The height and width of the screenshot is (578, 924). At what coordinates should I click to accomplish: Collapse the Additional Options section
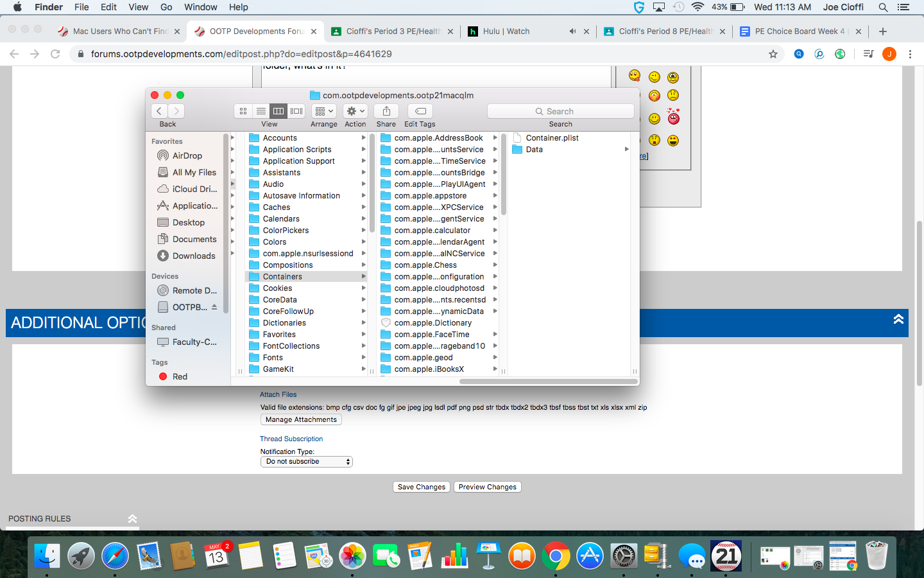[x=898, y=319]
